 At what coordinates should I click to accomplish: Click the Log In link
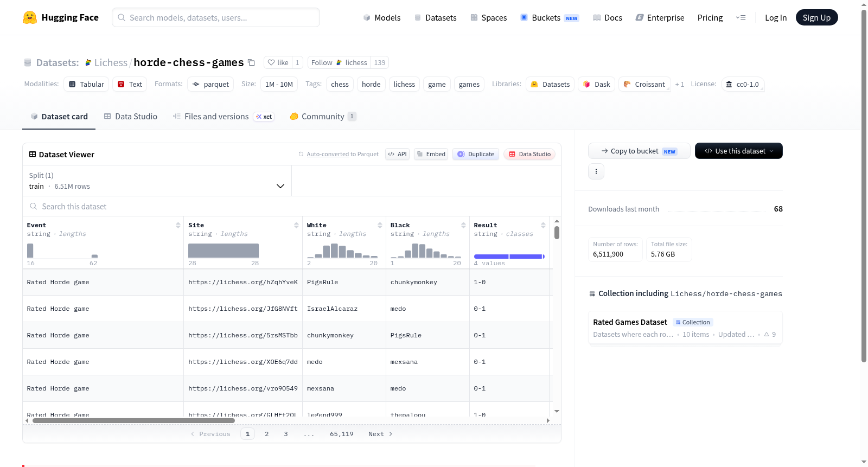[x=776, y=17]
